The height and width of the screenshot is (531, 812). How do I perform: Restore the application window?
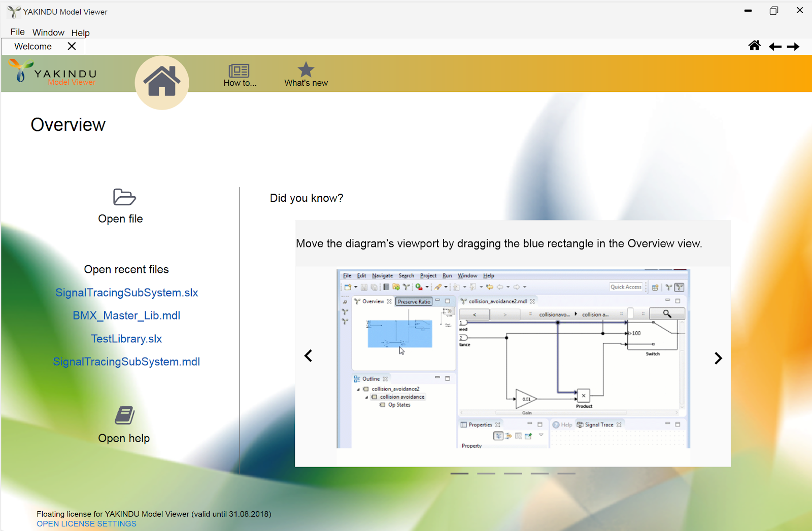click(x=773, y=11)
